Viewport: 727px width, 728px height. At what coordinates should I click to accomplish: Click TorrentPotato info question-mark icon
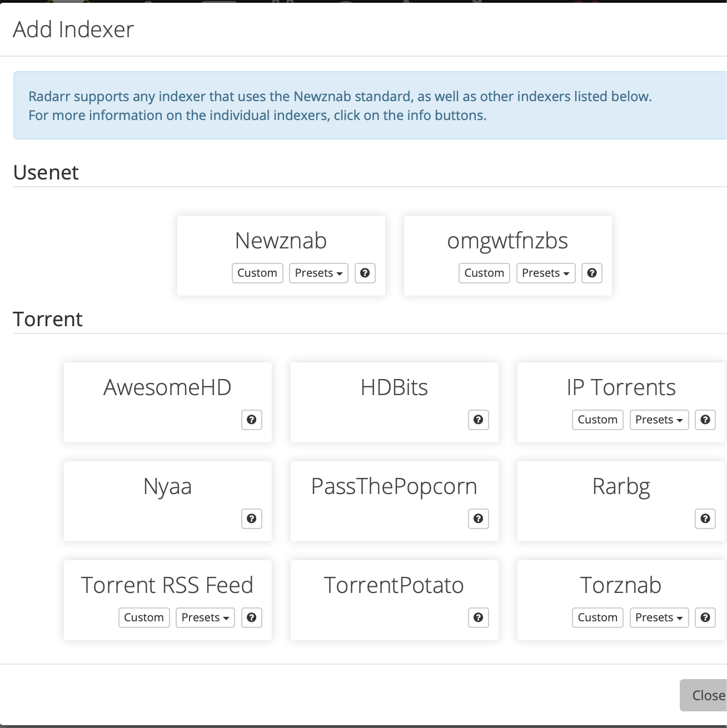coord(479,617)
